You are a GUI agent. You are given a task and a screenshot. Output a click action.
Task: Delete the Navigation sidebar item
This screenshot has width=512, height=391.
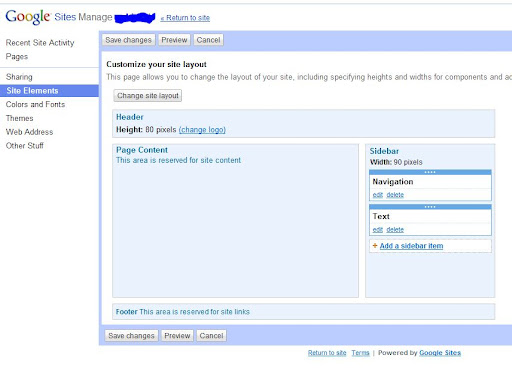[x=395, y=195]
